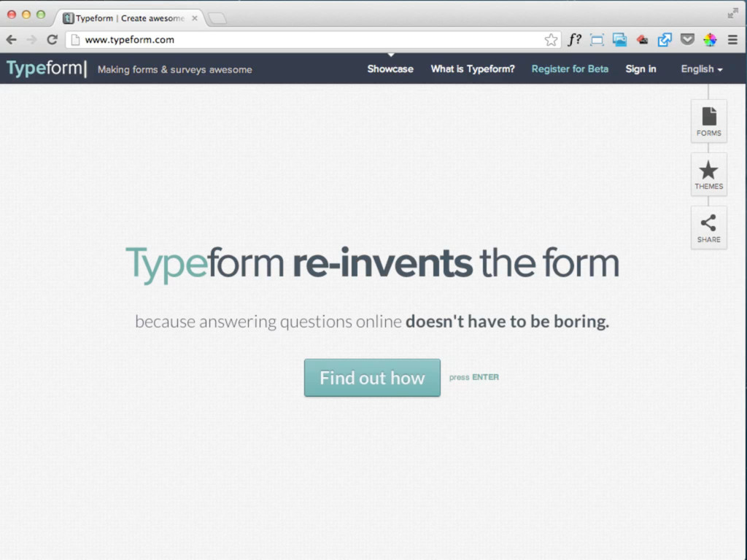Click the f? font extension icon
This screenshot has height=560, width=747.
click(x=575, y=39)
